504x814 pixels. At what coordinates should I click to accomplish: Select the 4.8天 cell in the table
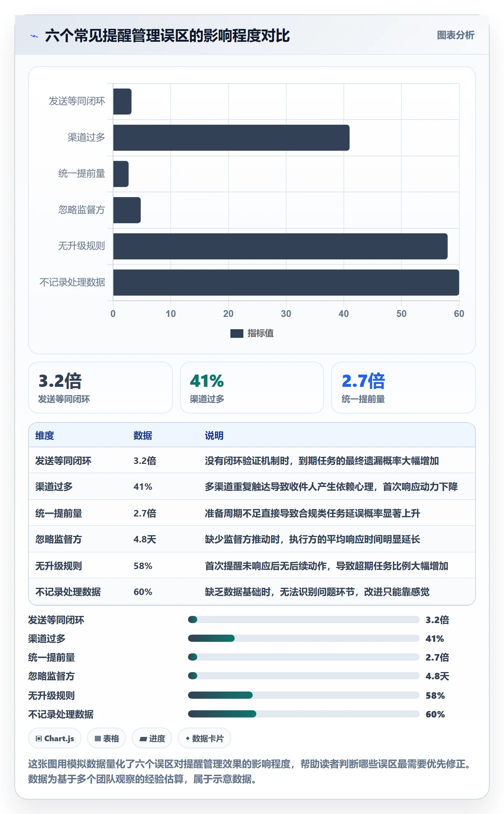[x=145, y=539]
